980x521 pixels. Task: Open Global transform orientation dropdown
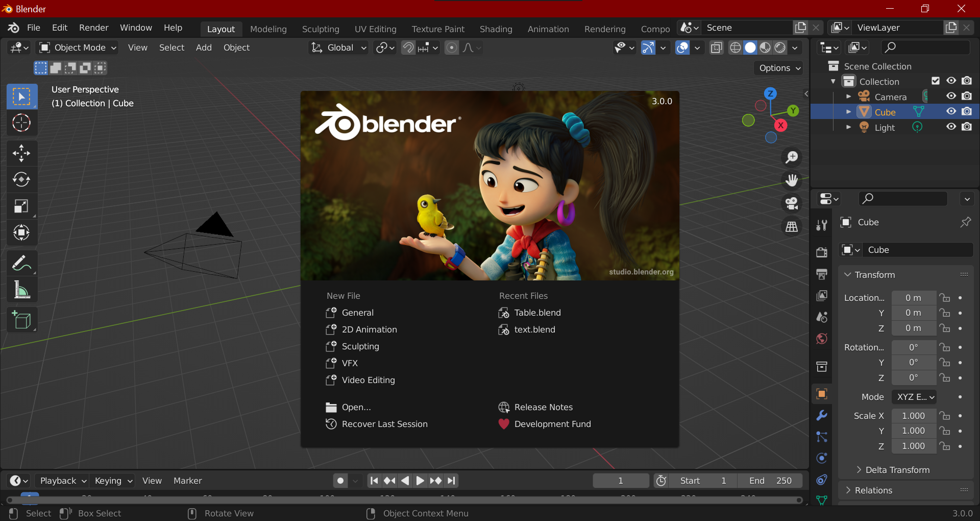tap(339, 48)
